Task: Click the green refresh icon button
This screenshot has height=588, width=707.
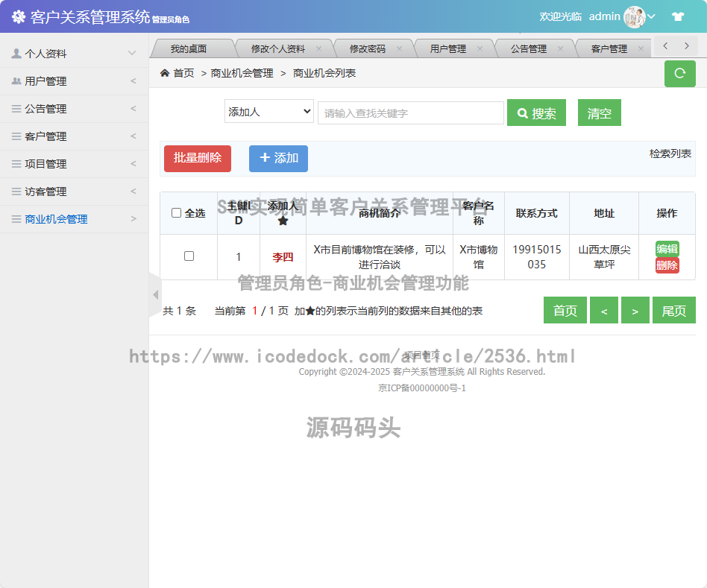Action: [680, 74]
